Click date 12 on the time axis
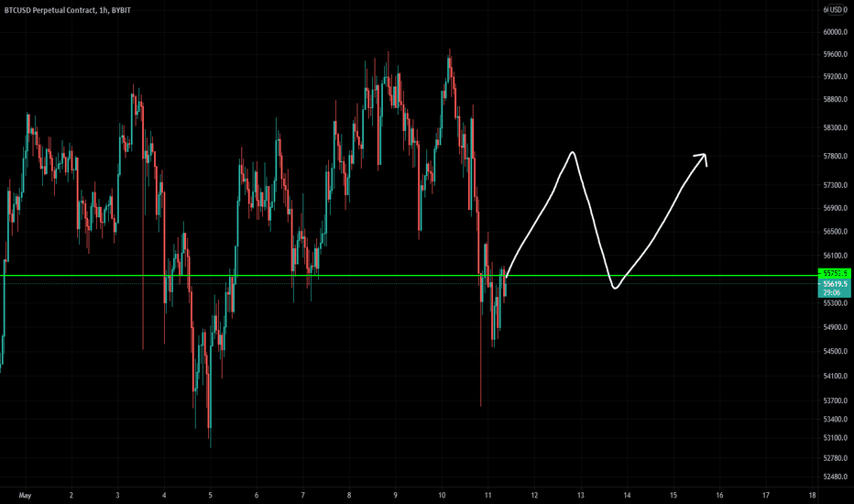The width and height of the screenshot is (854, 504). pos(534,495)
